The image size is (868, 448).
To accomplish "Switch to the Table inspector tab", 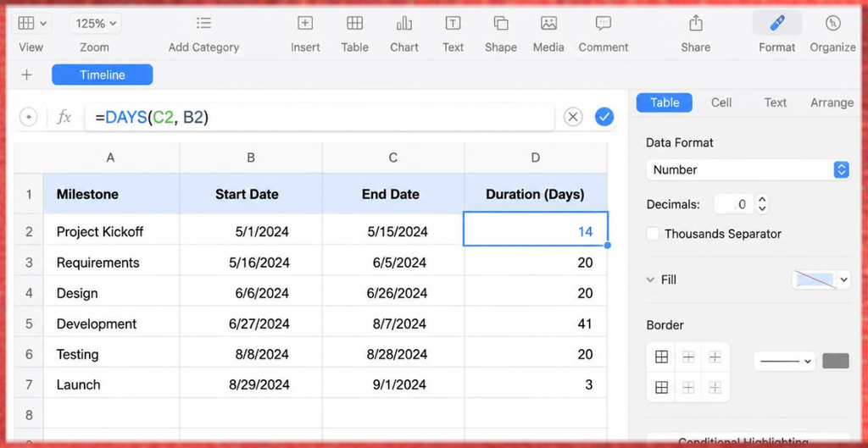I will point(665,102).
